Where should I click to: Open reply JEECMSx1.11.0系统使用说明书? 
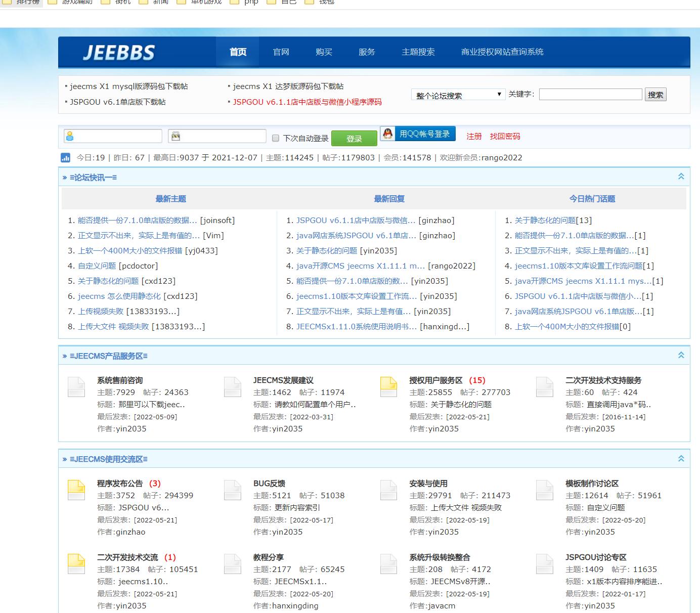tap(357, 327)
